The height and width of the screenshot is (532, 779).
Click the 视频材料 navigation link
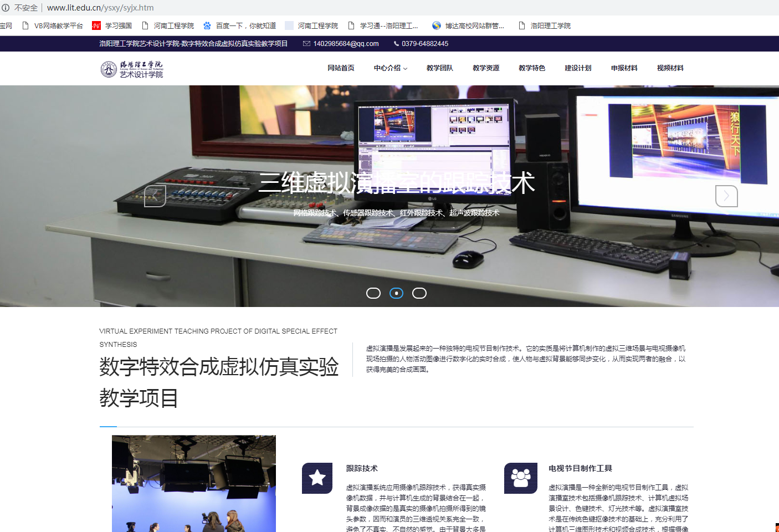670,68
